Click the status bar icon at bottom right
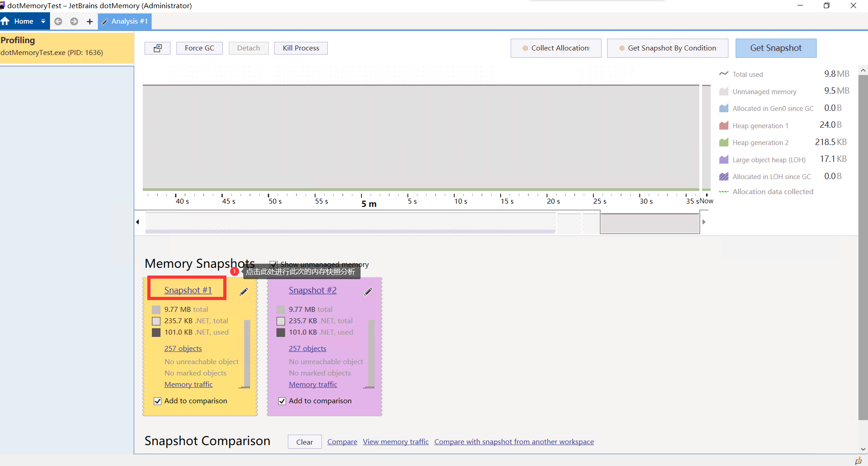The height and width of the screenshot is (466, 868). point(858,461)
